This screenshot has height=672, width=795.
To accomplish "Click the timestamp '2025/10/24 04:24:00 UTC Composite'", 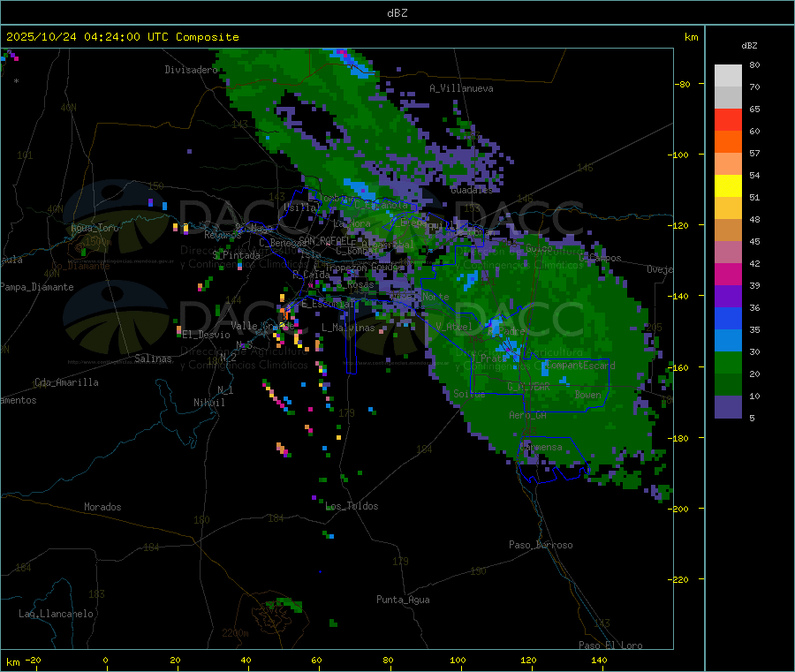I will click(122, 37).
